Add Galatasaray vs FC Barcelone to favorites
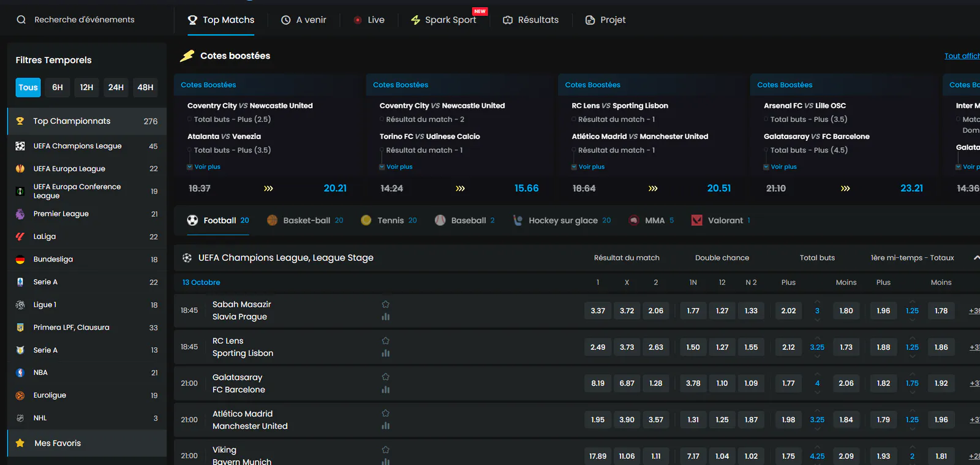This screenshot has width=980, height=465. 385,377
